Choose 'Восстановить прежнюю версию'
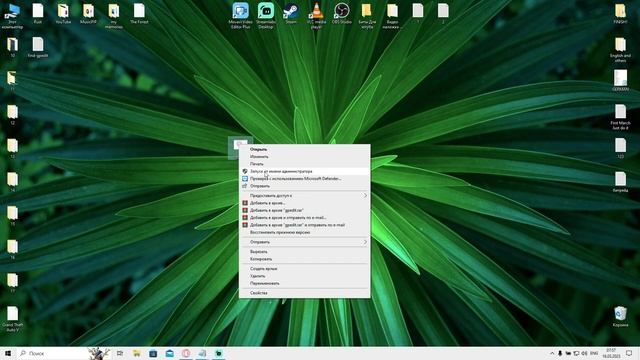This screenshot has width=640, height=360. (304, 232)
